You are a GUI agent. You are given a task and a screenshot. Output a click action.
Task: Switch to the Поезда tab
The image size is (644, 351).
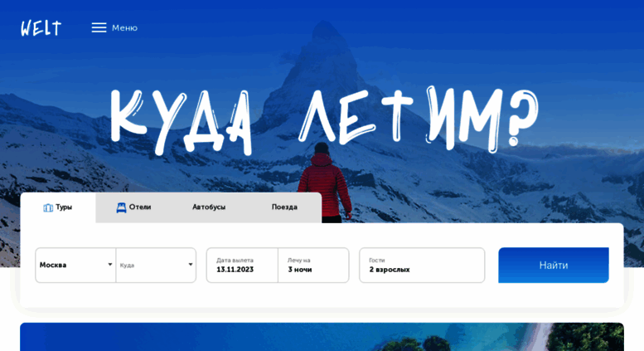tap(284, 207)
